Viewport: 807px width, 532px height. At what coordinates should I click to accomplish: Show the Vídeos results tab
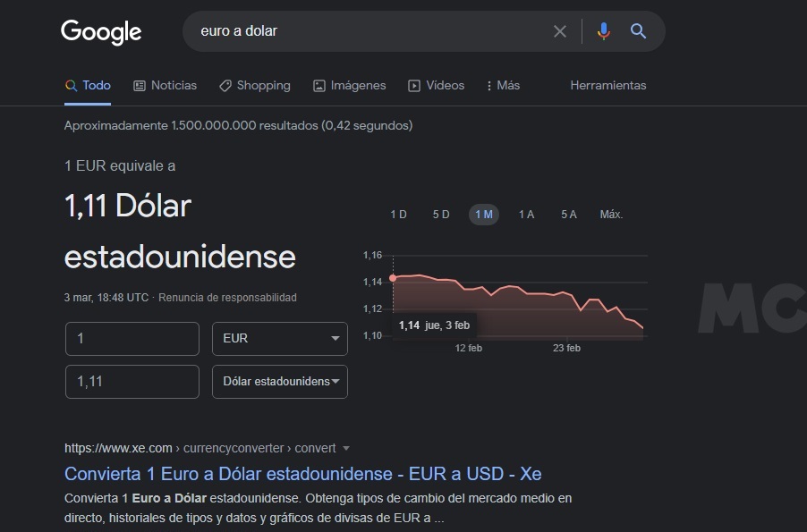[x=437, y=86]
